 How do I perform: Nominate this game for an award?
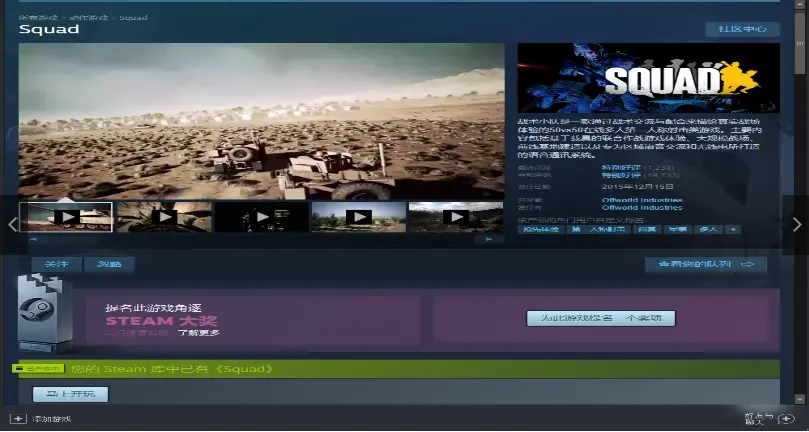click(x=601, y=318)
